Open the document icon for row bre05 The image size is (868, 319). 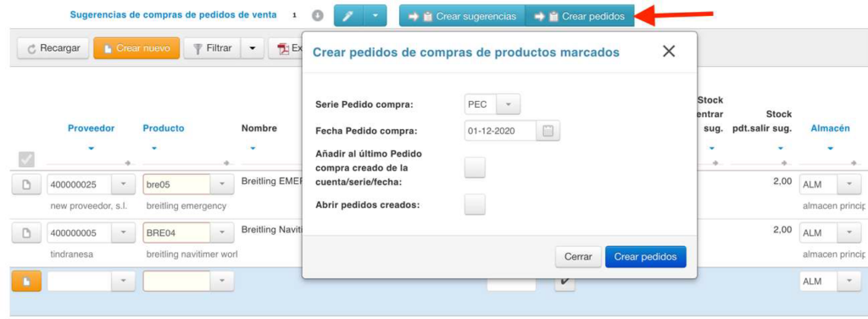coord(25,185)
